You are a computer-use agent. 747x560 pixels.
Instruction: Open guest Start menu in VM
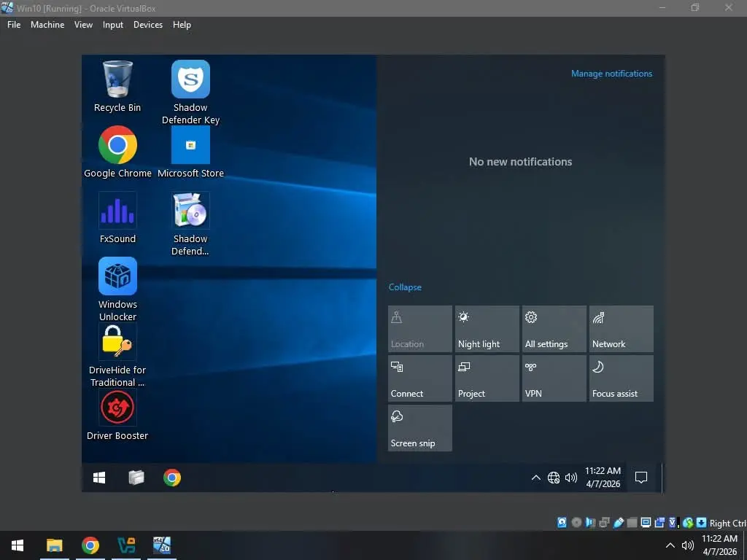pos(99,478)
